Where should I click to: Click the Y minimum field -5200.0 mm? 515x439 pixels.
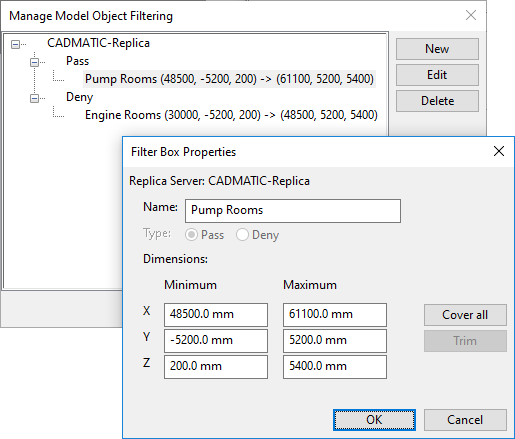[x=216, y=341]
